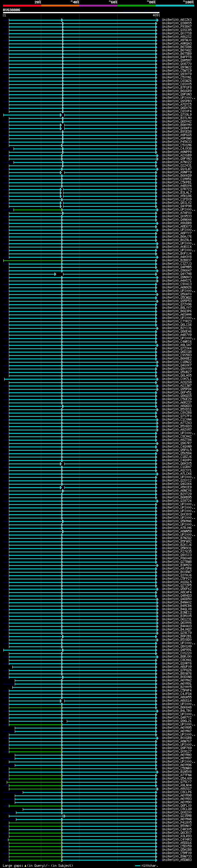Select hit UniRef100_Q86E46
Screen dimensions: 197x868
[177, 332]
